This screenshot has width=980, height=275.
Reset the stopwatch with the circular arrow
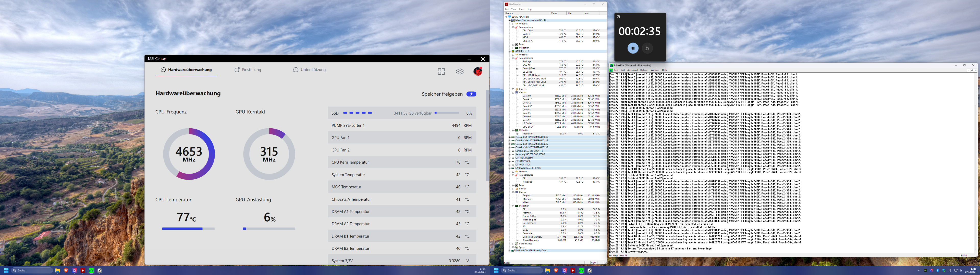click(647, 48)
